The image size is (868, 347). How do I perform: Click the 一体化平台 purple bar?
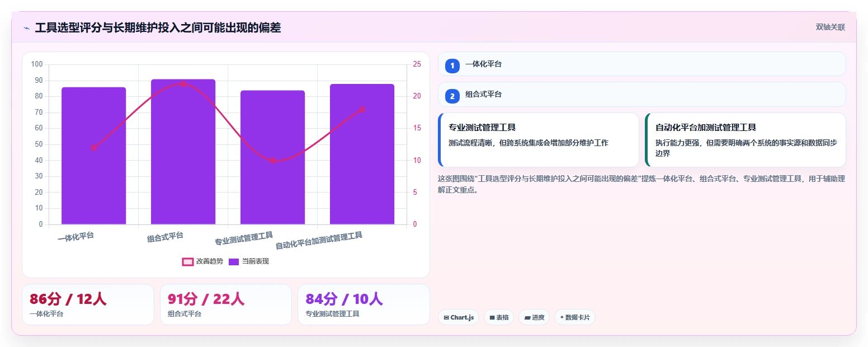coord(94,156)
